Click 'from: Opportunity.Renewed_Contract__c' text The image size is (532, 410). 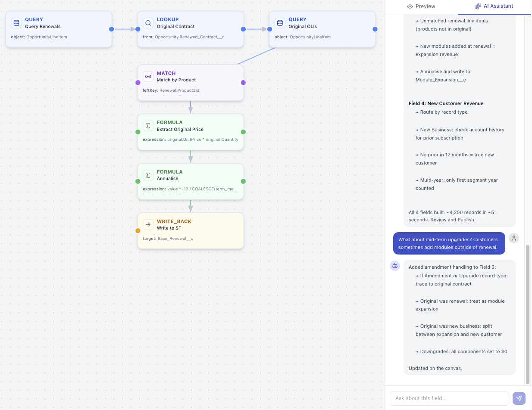pyautogui.click(x=183, y=37)
